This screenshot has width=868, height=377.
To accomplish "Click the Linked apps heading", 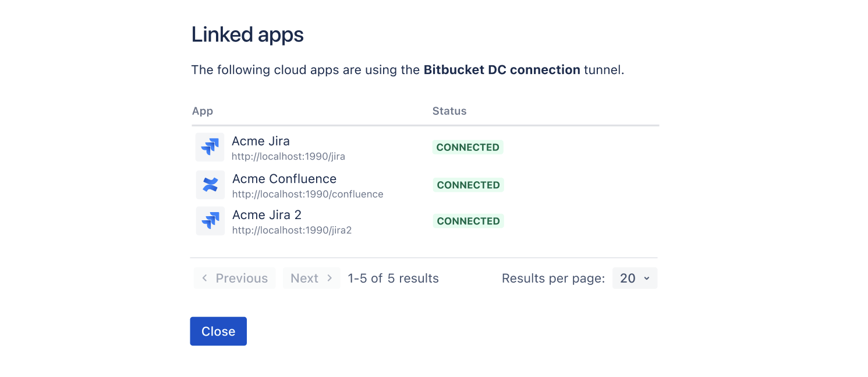I will 247,35.
